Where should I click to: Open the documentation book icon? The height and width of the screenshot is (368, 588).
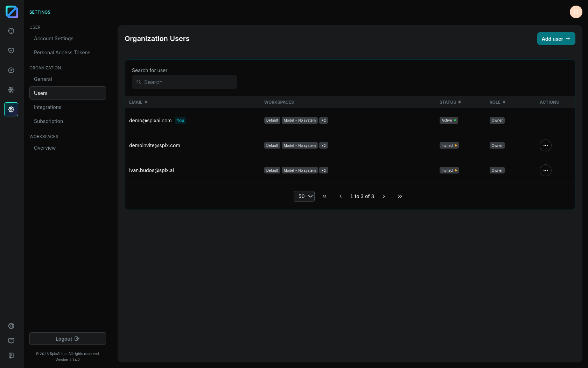tap(11, 355)
